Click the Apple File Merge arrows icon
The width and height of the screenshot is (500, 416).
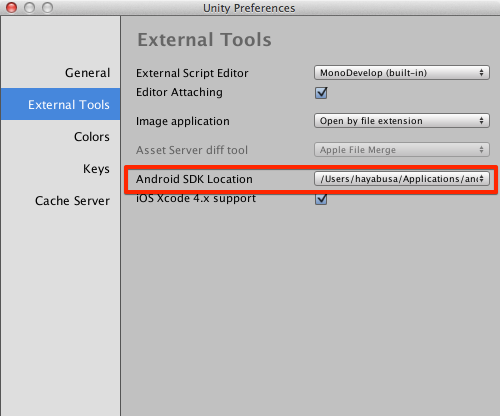(481, 150)
